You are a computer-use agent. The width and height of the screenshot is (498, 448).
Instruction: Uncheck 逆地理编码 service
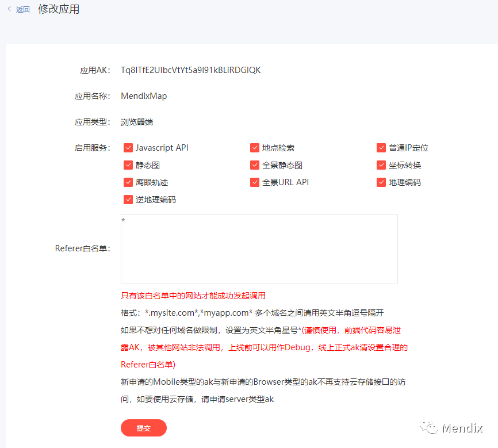click(x=128, y=200)
